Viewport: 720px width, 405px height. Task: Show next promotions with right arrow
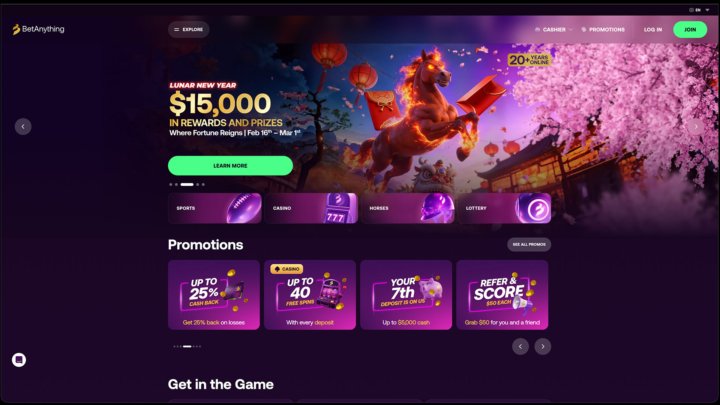tap(543, 346)
